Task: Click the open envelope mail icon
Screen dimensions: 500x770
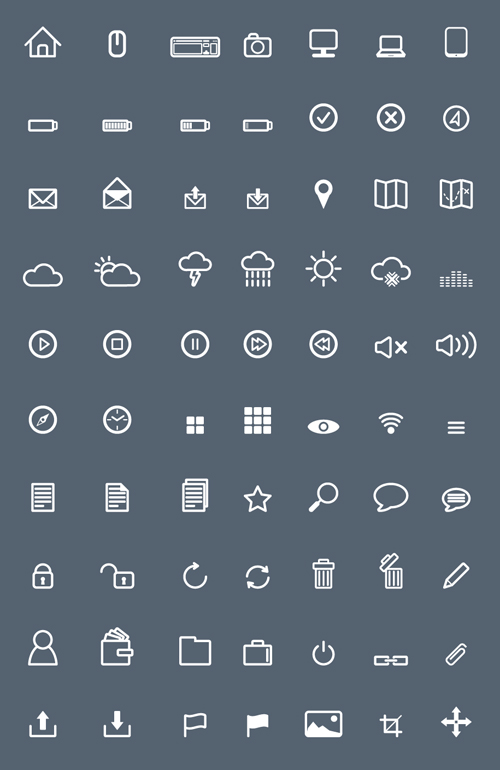Action: click(x=117, y=193)
